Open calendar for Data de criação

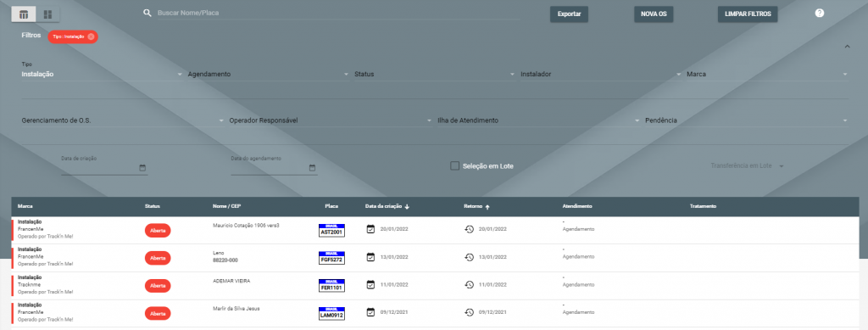click(142, 168)
